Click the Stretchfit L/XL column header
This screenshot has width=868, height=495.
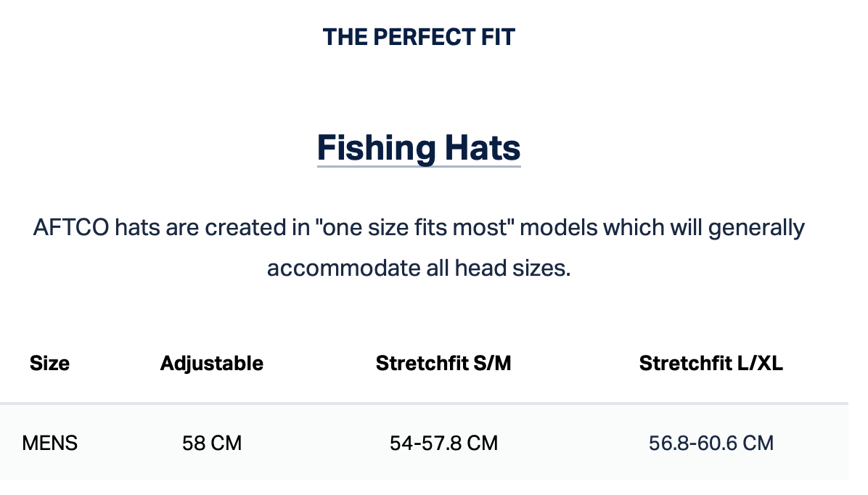click(x=711, y=364)
